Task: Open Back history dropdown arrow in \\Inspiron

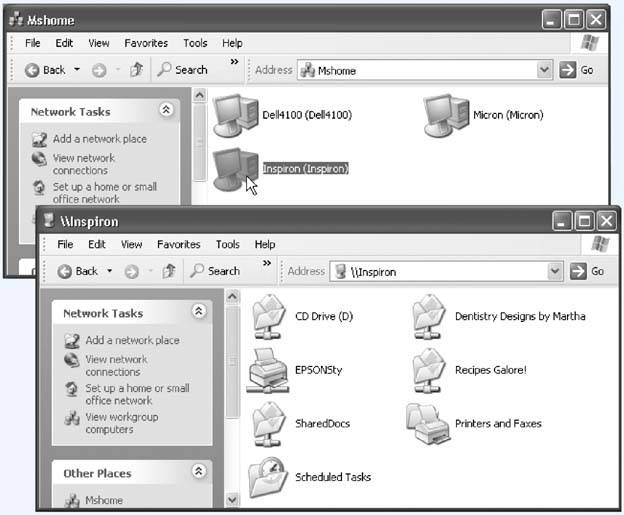Action: (109, 271)
